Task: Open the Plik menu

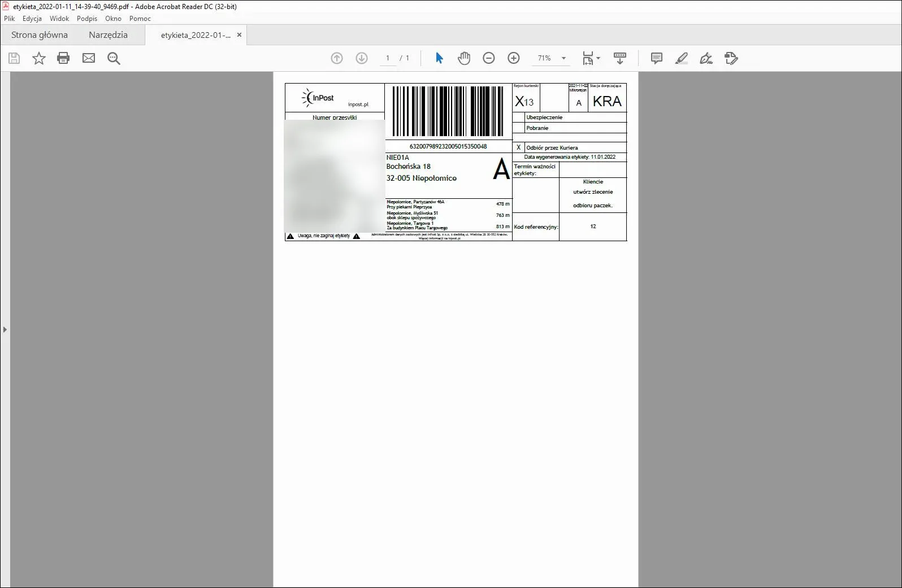Action: [x=10, y=19]
